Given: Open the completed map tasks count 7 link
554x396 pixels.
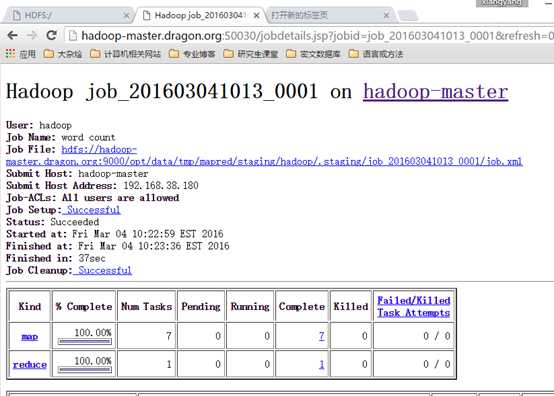Looking at the screenshot, I should point(322,336).
